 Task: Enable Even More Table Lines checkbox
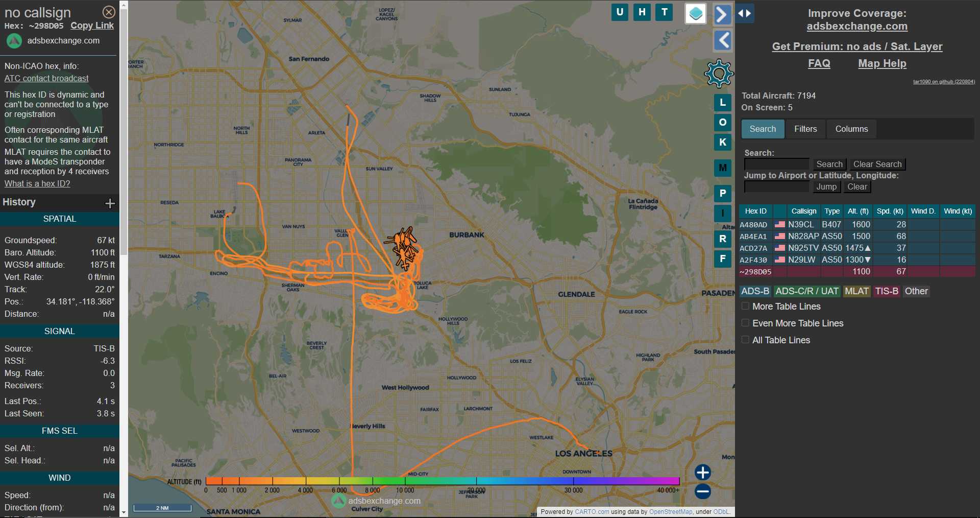(745, 323)
